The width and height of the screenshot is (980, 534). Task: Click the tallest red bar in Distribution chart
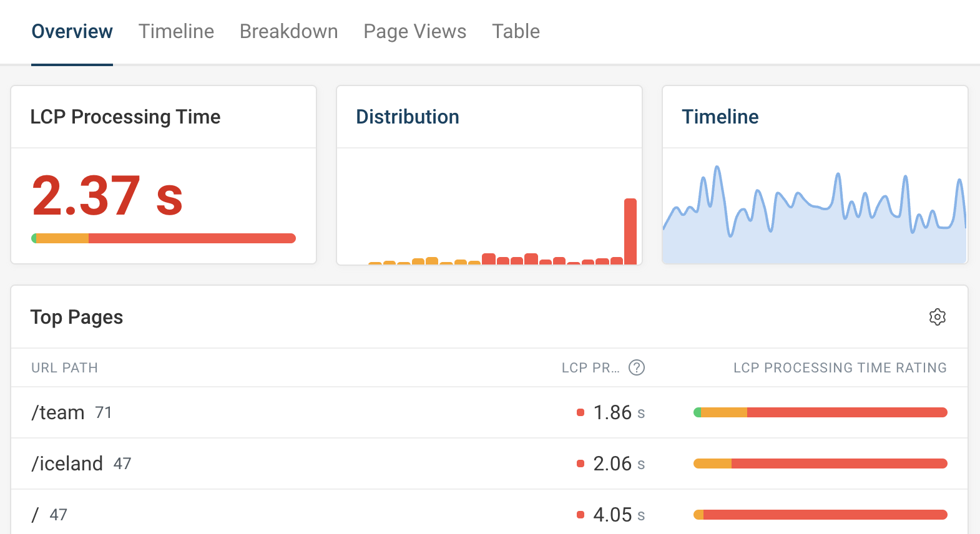point(630,231)
